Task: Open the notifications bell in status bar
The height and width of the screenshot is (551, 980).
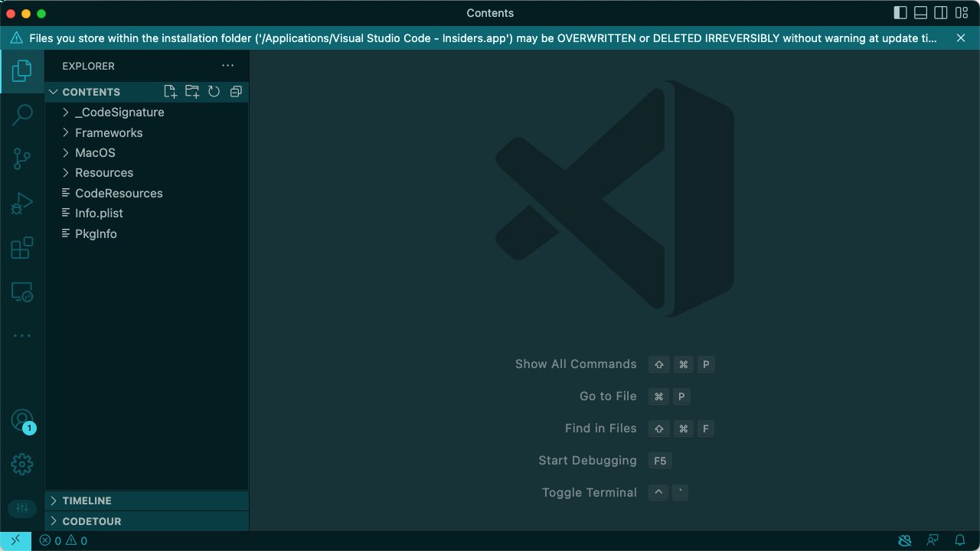Action: pyautogui.click(x=960, y=541)
